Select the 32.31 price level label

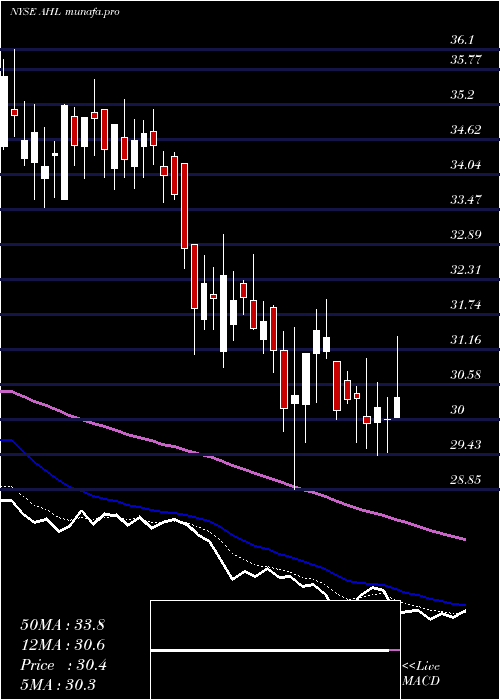466,270
